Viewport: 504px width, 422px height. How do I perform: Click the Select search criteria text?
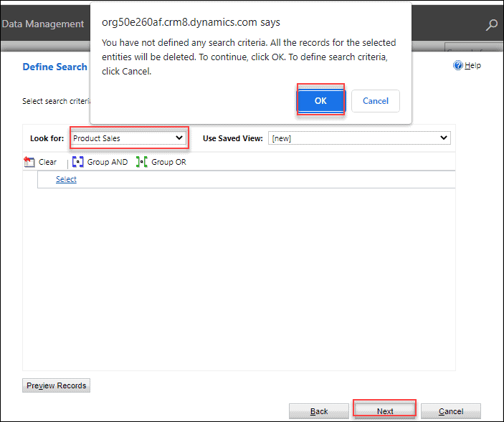click(56, 101)
